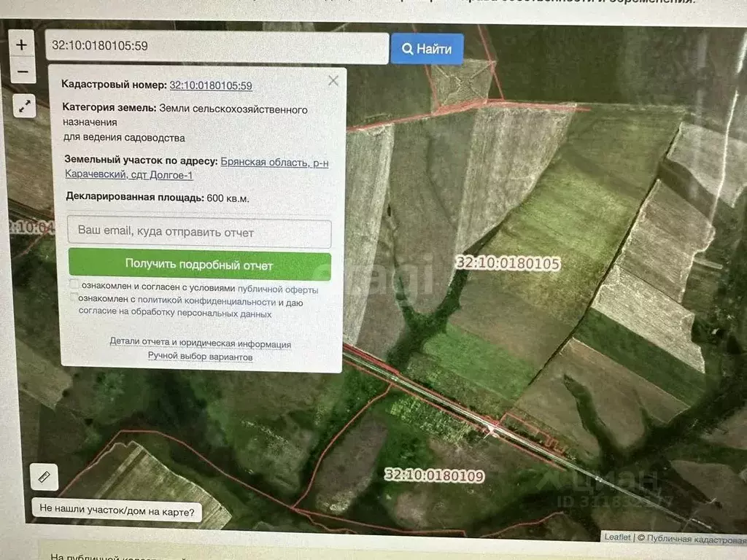Click the Найти search button
Viewport: 747px width, 560px height.
click(427, 50)
